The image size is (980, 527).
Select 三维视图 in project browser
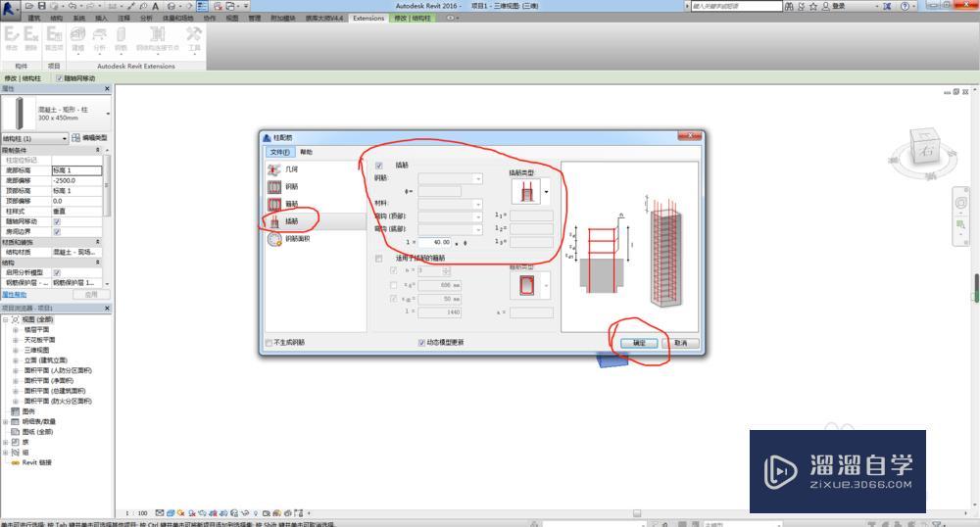click(x=36, y=351)
